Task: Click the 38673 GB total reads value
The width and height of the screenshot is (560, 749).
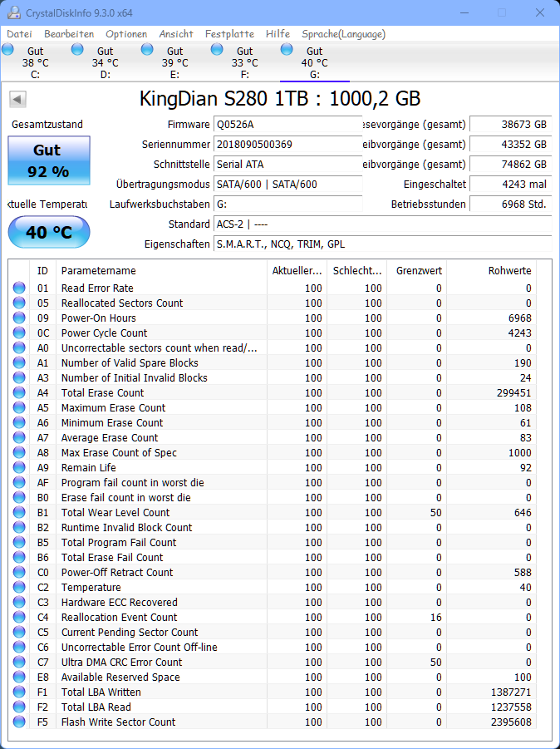Action: click(511, 124)
